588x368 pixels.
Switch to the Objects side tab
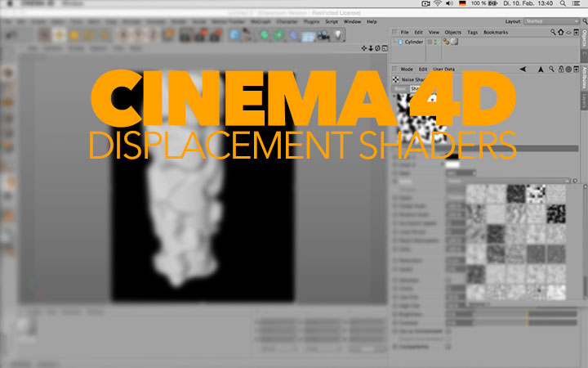pos(584,38)
